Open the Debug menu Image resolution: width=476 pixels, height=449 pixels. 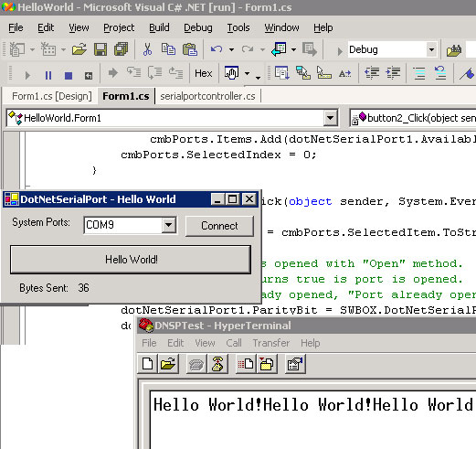[x=198, y=27]
